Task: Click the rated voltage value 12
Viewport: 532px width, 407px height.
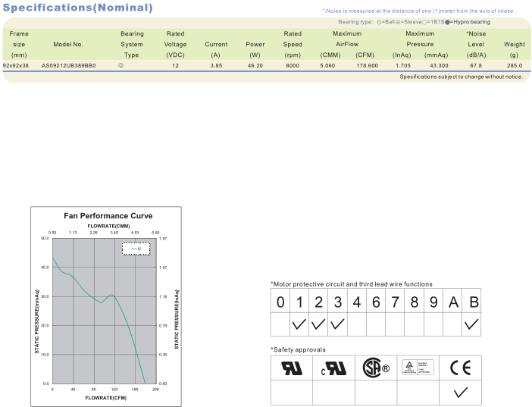Action: pyautogui.click(x=175, y=65)
